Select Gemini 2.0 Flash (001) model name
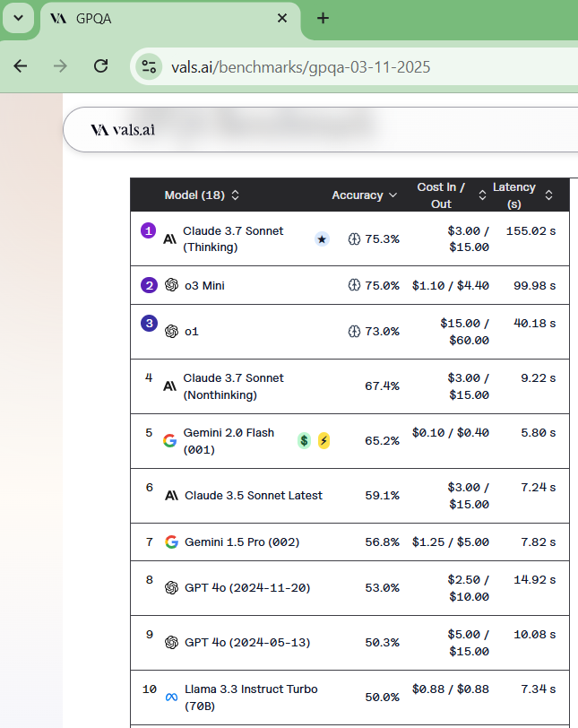 tap(229, 441)
